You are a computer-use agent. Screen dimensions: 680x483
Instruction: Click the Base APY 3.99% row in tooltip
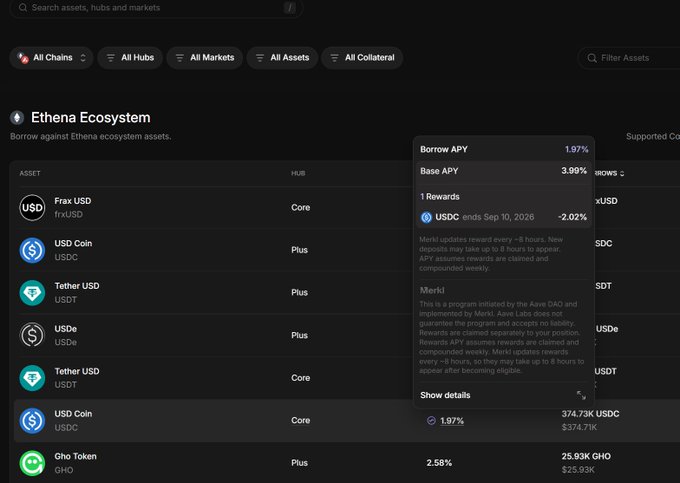503,171
